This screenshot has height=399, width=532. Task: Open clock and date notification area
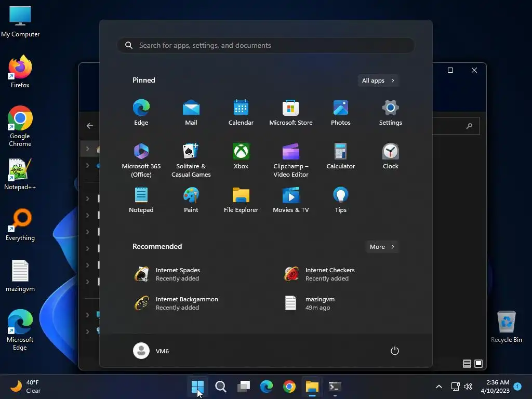click(495, 387)
